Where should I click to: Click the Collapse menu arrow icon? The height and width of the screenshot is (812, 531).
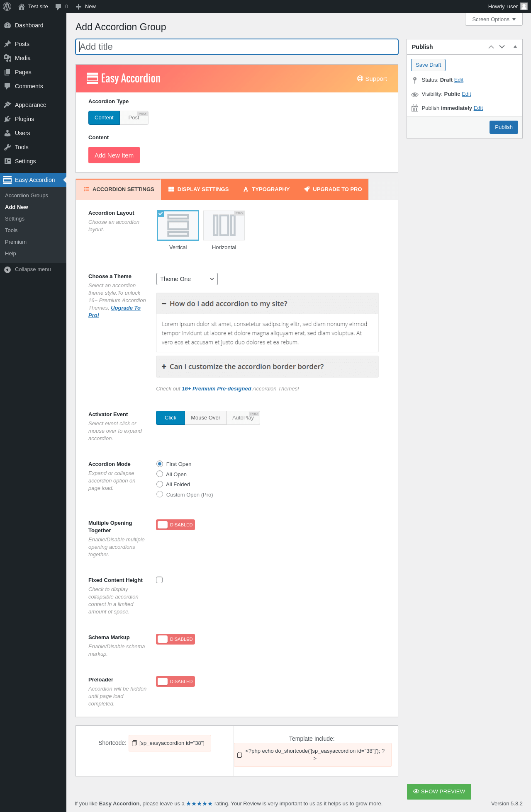click(x=7, y=269)
